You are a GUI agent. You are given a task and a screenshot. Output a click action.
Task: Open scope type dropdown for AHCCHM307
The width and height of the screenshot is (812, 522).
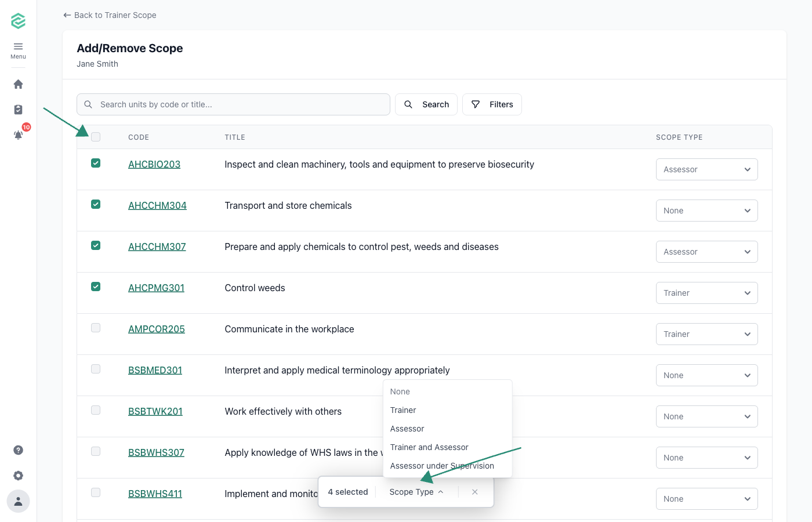706,252
